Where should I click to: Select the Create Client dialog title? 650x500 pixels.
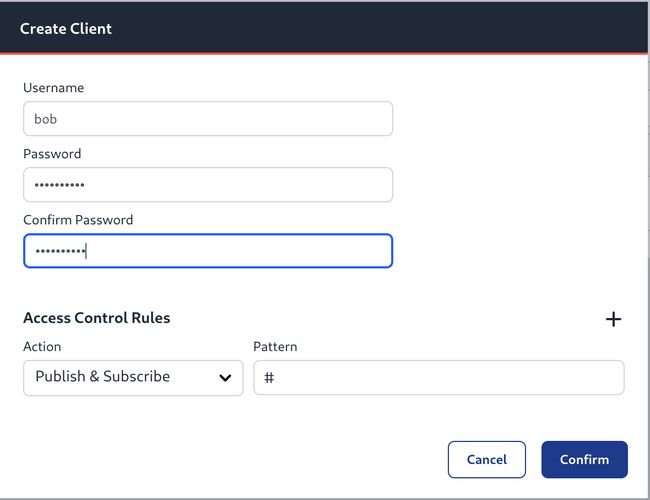(66, 29)
